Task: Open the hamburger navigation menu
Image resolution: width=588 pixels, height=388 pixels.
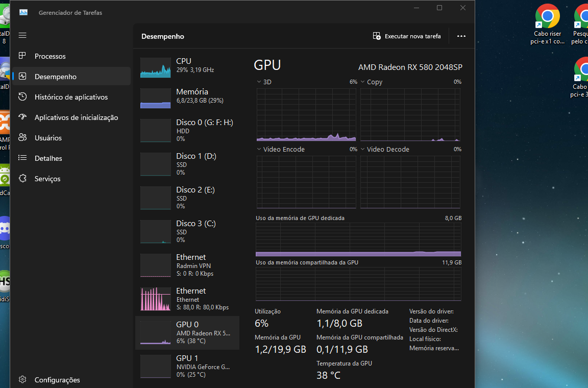Action: (22, 35)
